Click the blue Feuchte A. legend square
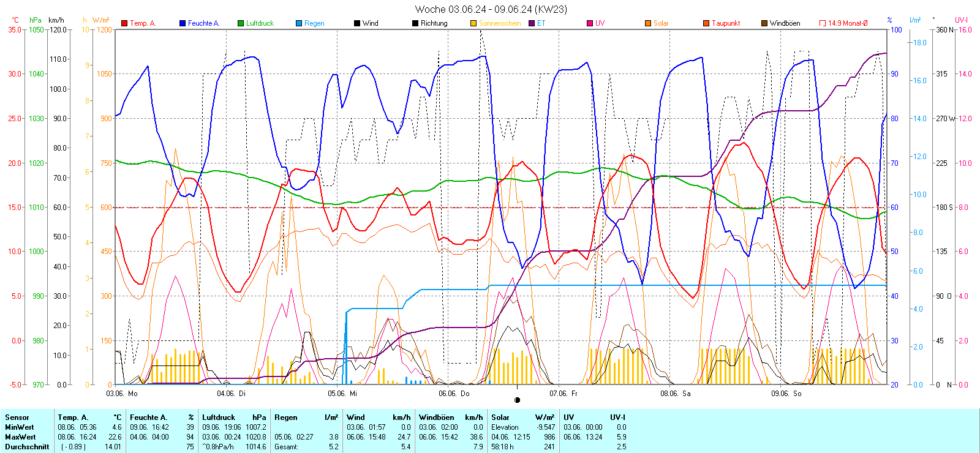 tap(183, 23)
